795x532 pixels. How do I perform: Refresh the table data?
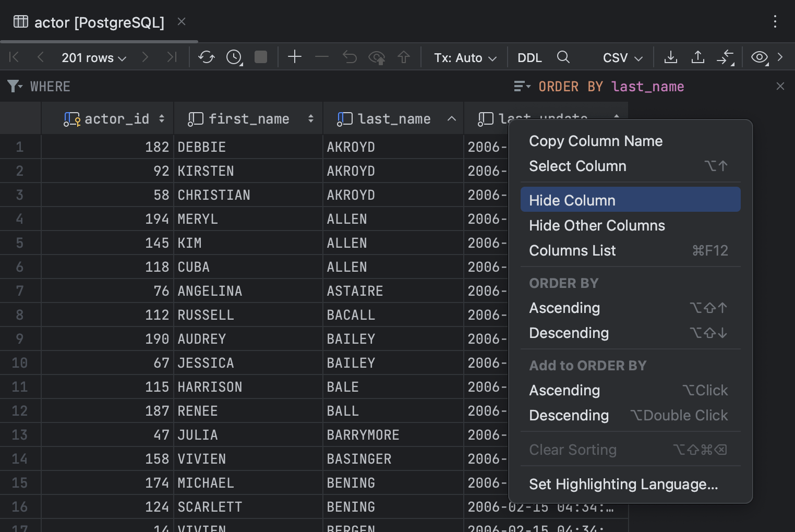pyautogui.click(x=206, y=57)
